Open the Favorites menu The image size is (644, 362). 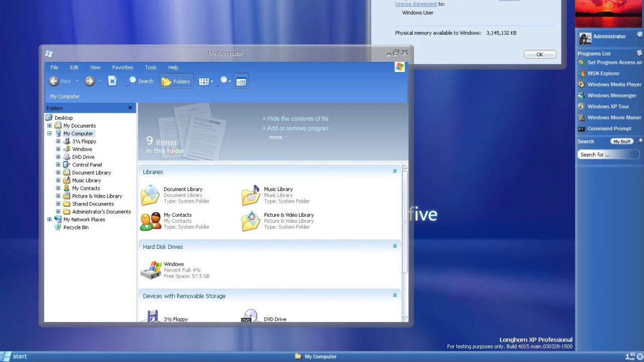pos(122,67)
